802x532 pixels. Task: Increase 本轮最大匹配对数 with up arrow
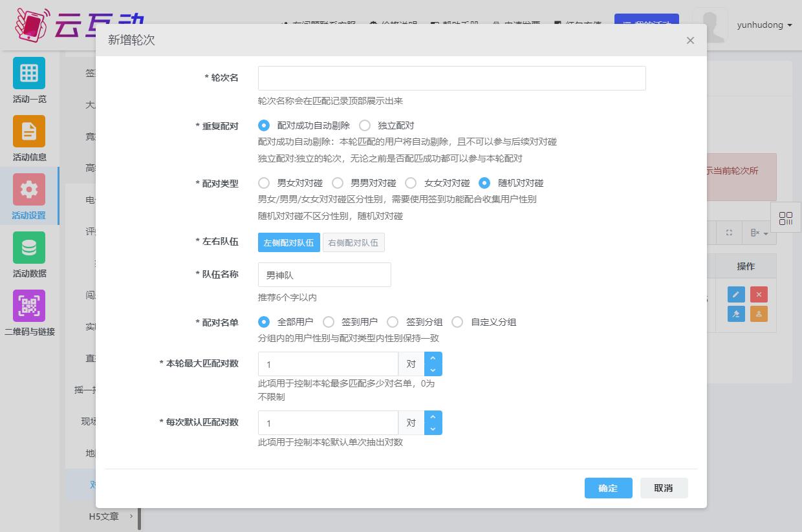tap(433, 357)
